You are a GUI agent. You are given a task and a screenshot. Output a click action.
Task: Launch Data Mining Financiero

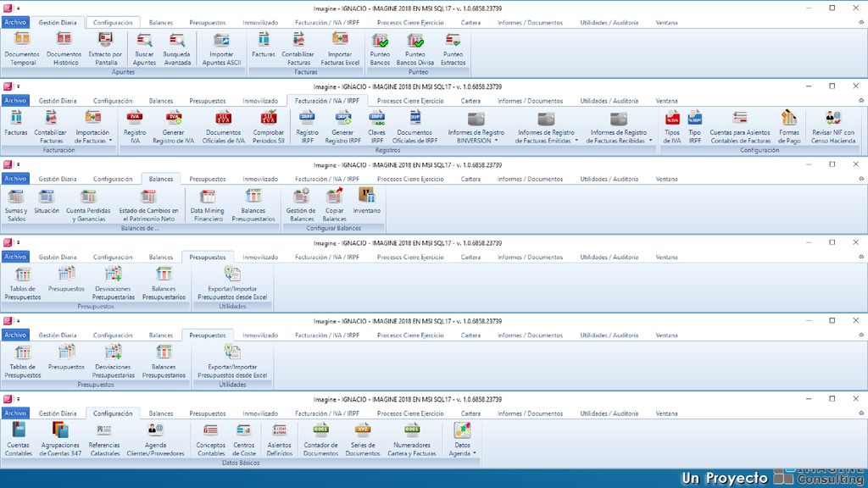[208, 205]
